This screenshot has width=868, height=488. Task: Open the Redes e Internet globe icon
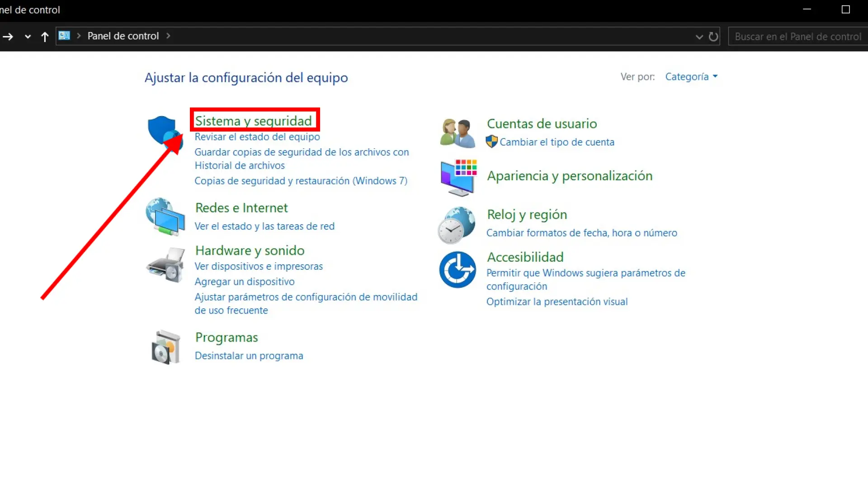coord(165,217)
